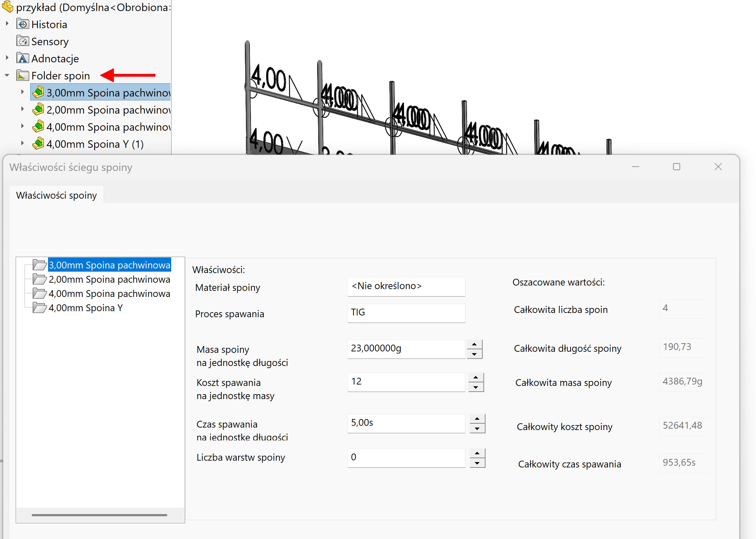Open the Właściwości spoiny tab
Screen dimensions: 756x539
point(56,195)
